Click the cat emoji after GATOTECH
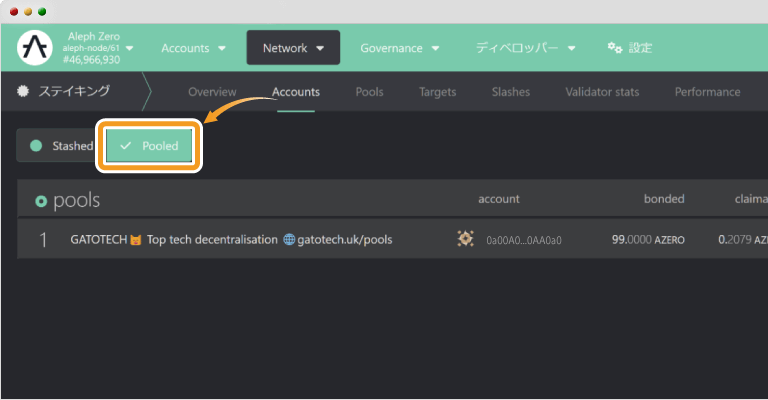 (136, 240)
